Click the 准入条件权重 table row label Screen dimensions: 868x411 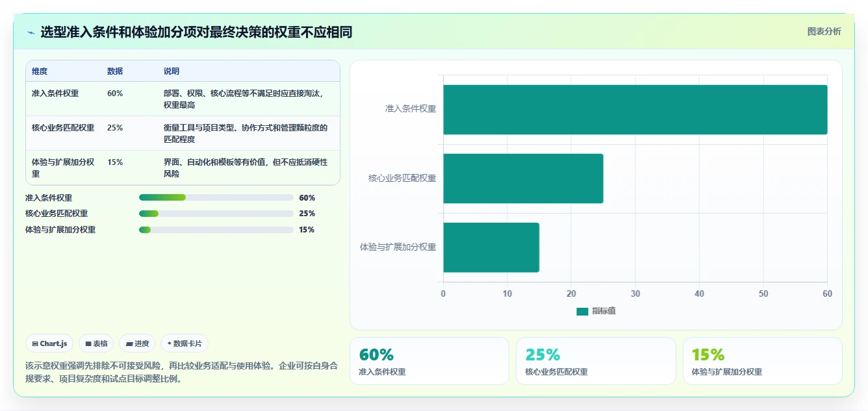tap(55, 93)
